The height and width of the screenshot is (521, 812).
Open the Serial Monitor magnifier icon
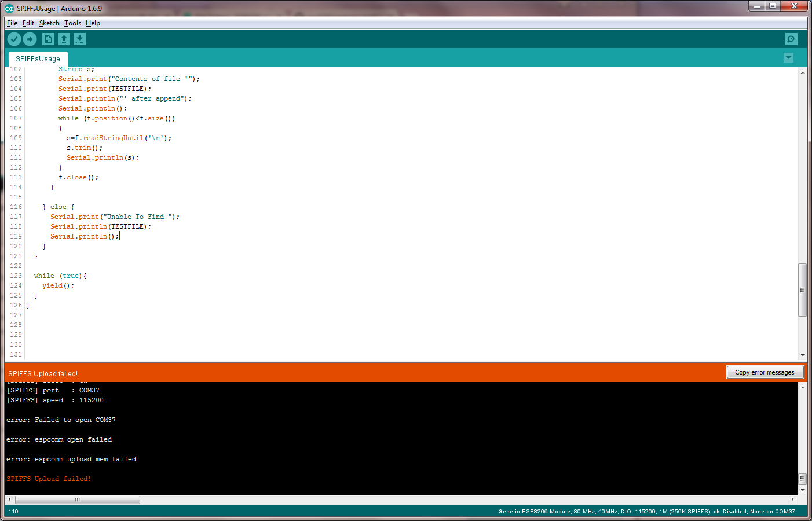point(791,39)
